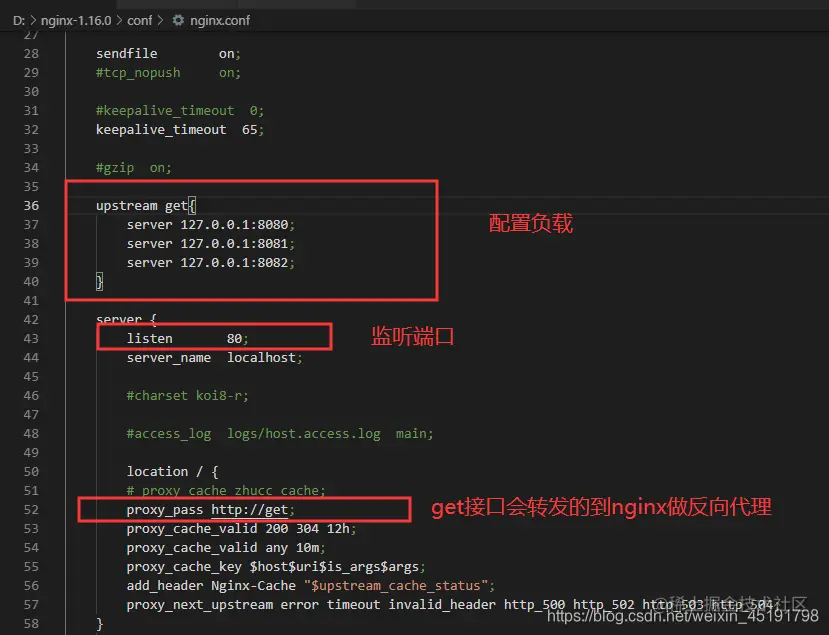Click 'server_name localhost;' line
829x635 pixels.
coord(215,358)
